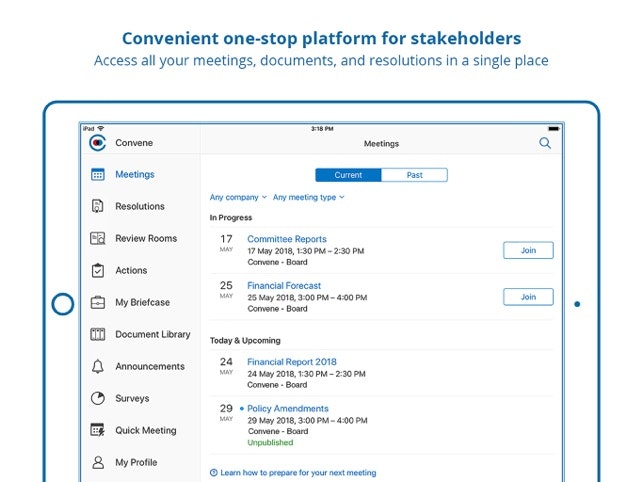Click Learn how to prepare for your next meeting

[298, 473]
